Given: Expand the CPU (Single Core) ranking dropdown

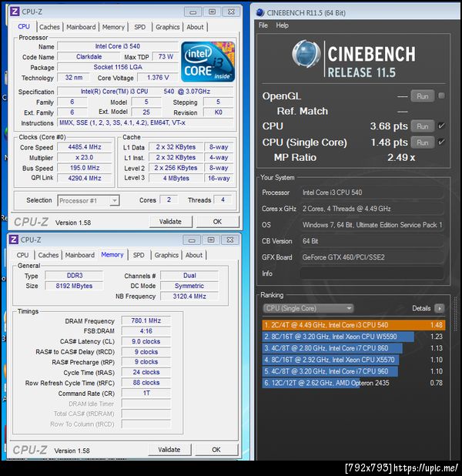Looking at the screenshot, I should pyautogui.click(x=308, y=308).
